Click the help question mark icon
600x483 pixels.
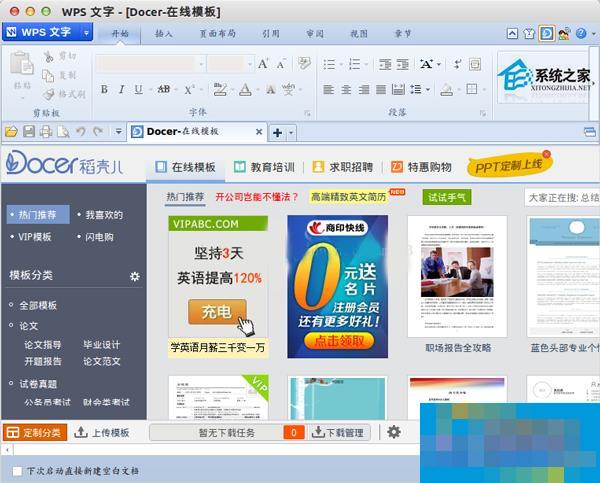[581, 34]
